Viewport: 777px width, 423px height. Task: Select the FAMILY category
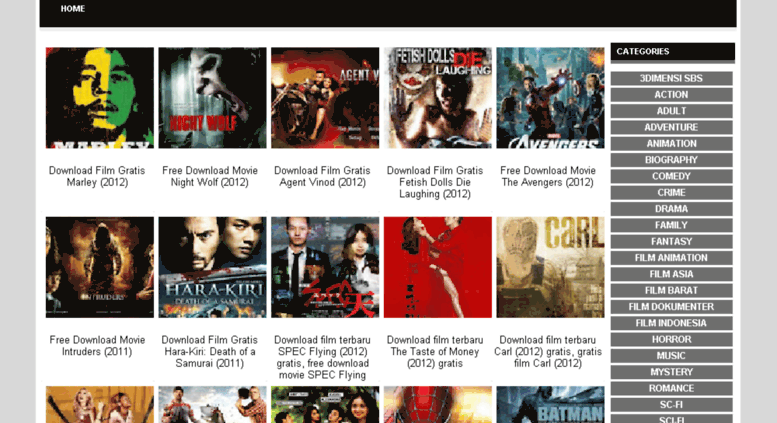pyautogui.click(x=671, y=225)
